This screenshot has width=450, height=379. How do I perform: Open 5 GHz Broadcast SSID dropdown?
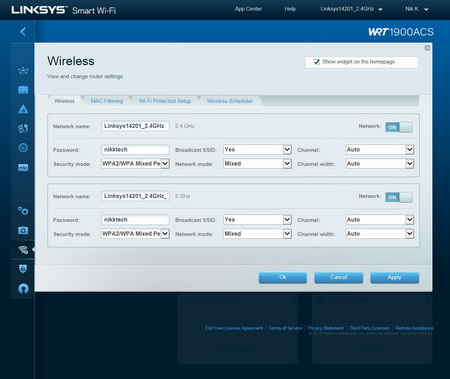click(257, 220)
